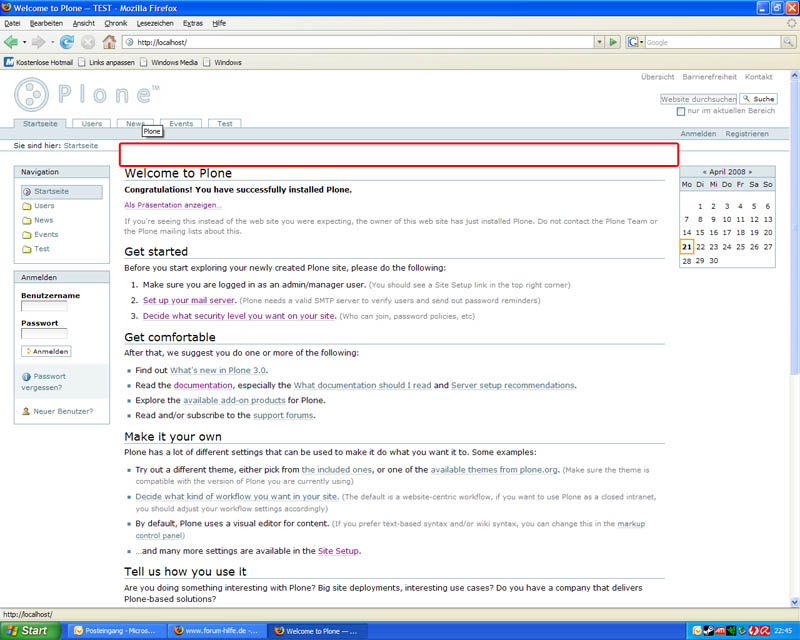Click the green Back arrow
The image size is (800, 640).
click(x=11, y=42)
